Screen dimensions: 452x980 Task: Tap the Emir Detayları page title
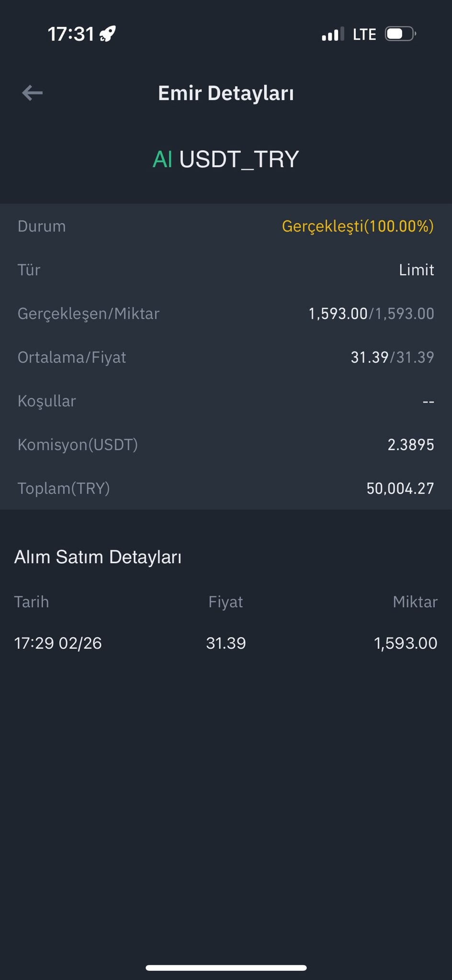226,93
